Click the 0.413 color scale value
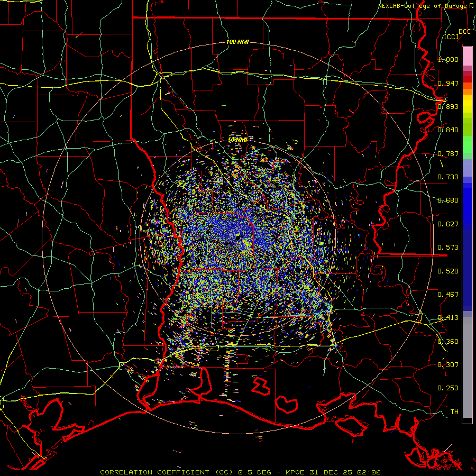The image size is (476, 476). (x=448, y=317)
